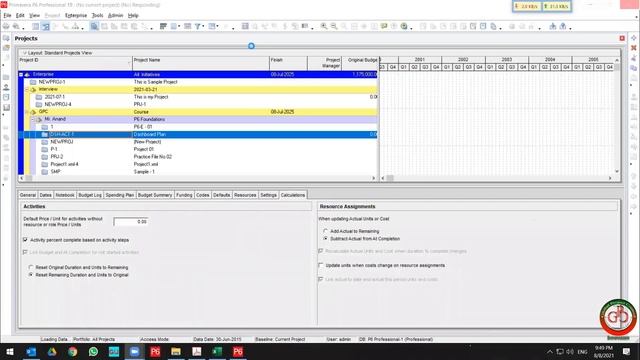Open Zoom from the taskbar
This screenshot has width=640, height=360.
[134, 351]
